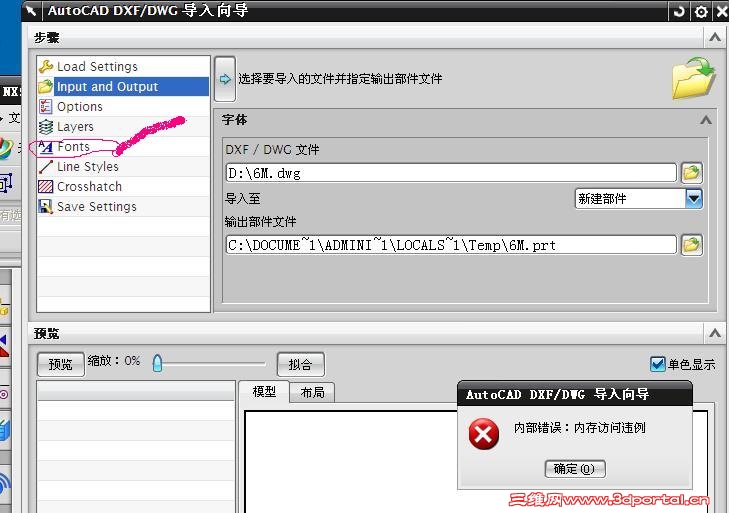Click the Crosshatch pattern icon
Viewport: 729px width, 513px height.
coord(46,187)
